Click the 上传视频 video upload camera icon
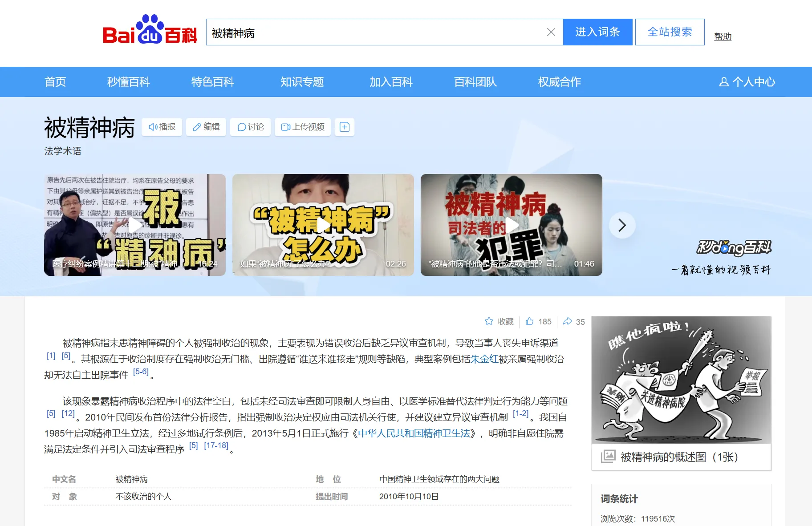Screen dimensions: 812x526 [286, 127]
